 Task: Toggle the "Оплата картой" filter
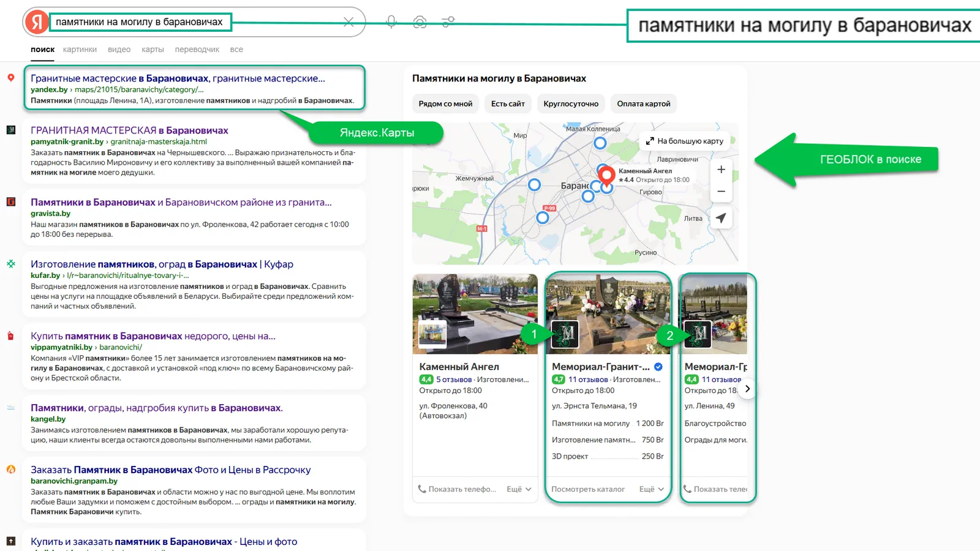643,104
